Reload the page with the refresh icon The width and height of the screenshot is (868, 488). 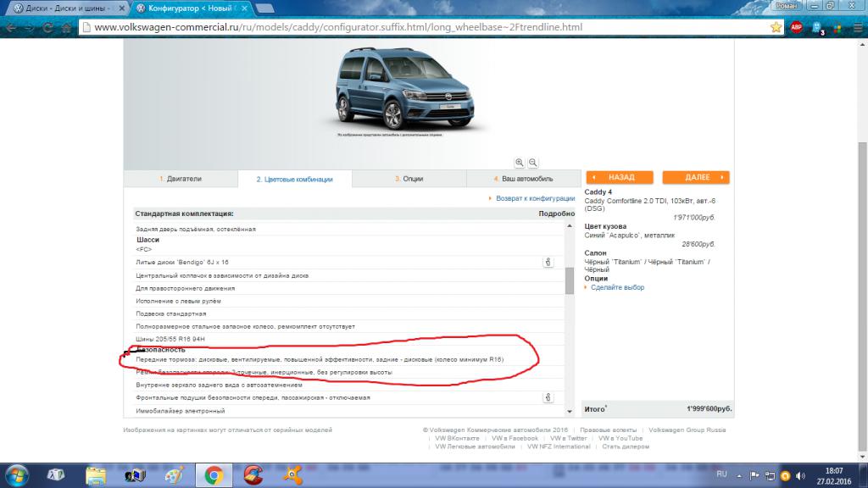point(48,28)
